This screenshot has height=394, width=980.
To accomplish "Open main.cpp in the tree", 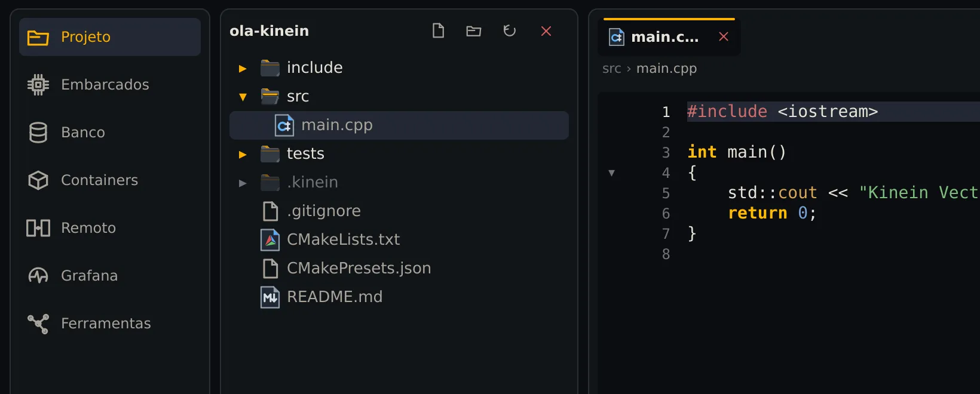I will (399, 125).
